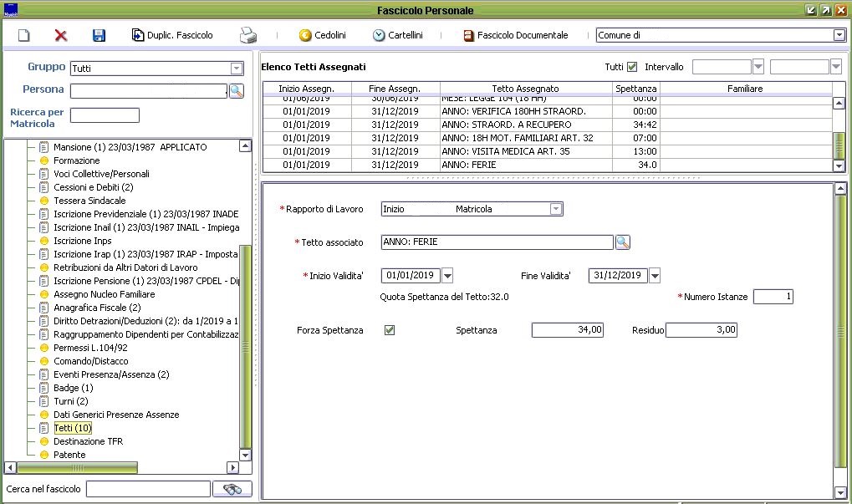Click the new blank document icon
852x504 pixels.
pyautogui.click(x=23, y=35)
